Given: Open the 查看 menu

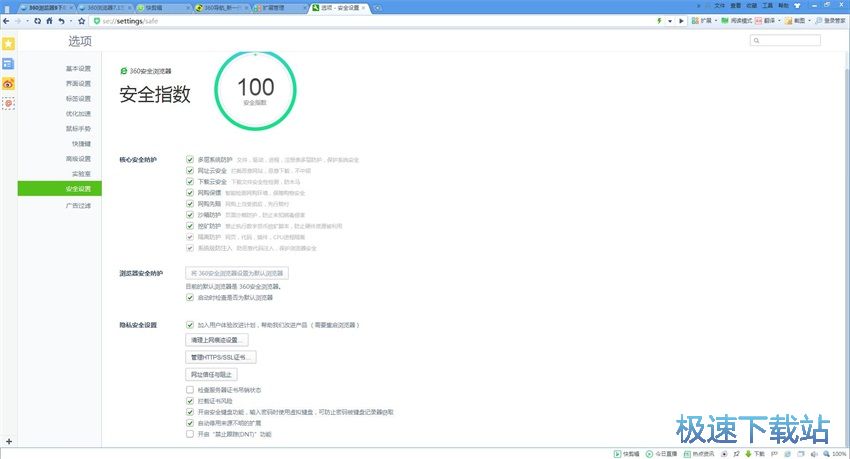Looking at the screenshot, I should tap(735, 5).
